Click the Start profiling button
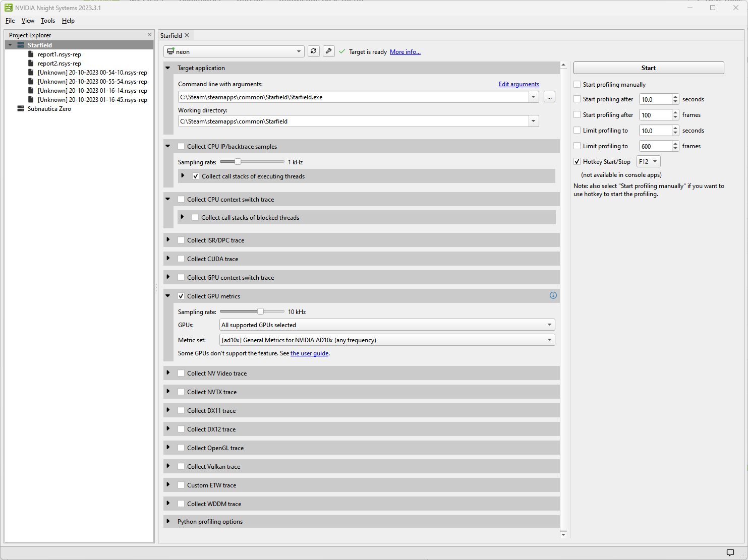Image resolution: width=748 pixels, height=560 pixels. click(649, 68)
